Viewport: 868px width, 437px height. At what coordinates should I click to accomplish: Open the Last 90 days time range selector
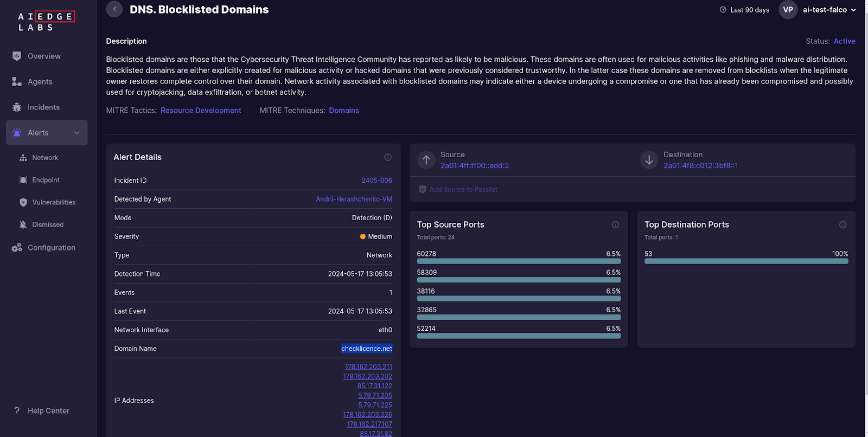pos(744,10)
